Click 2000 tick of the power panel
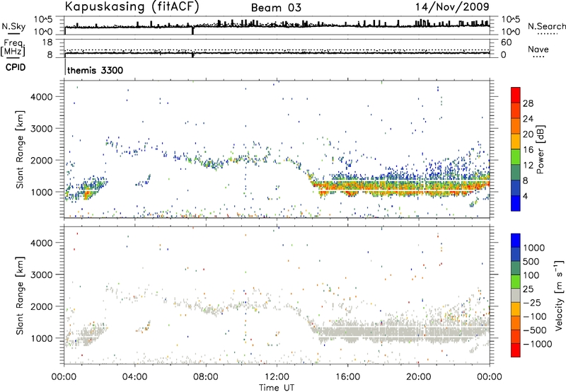 (x=42, y=160)
